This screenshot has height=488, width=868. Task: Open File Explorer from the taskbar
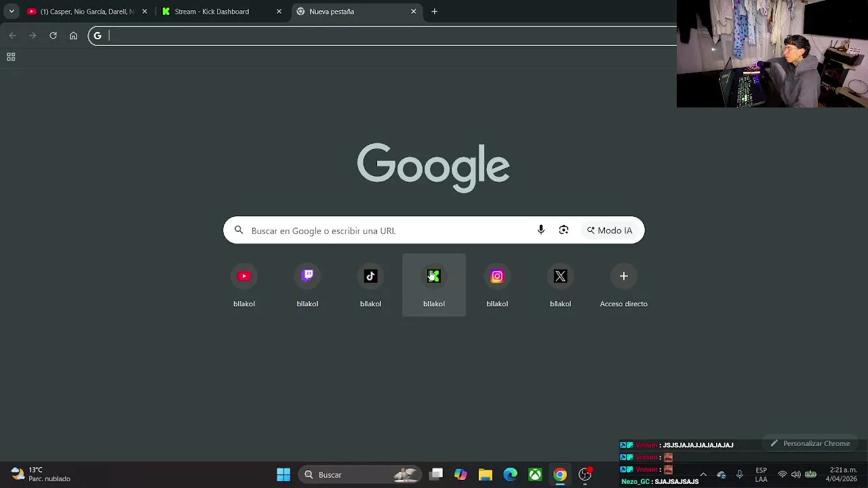point(486,474)
